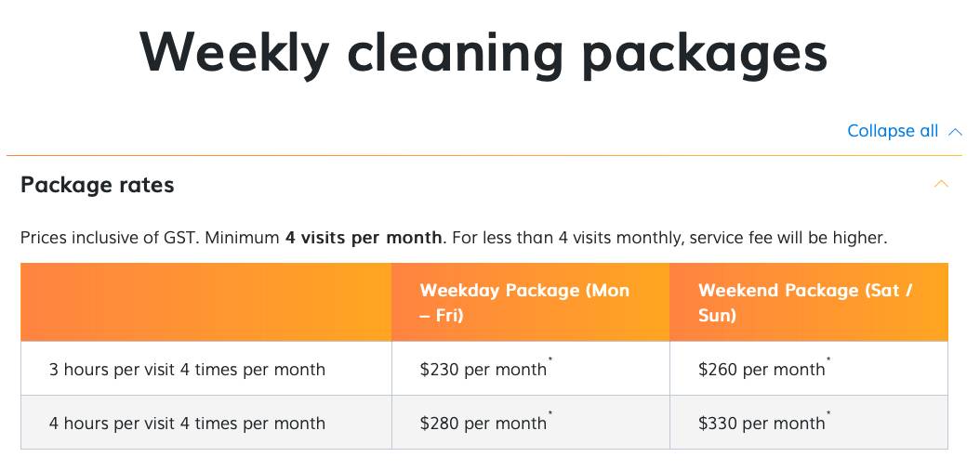
Task: Click the Weekly cleaning packages heading
Action: (x=483, y=51)
